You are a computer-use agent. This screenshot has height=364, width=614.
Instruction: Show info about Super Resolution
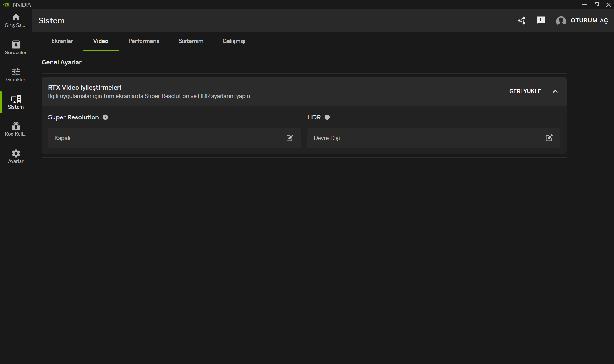[x=105, y=117]
